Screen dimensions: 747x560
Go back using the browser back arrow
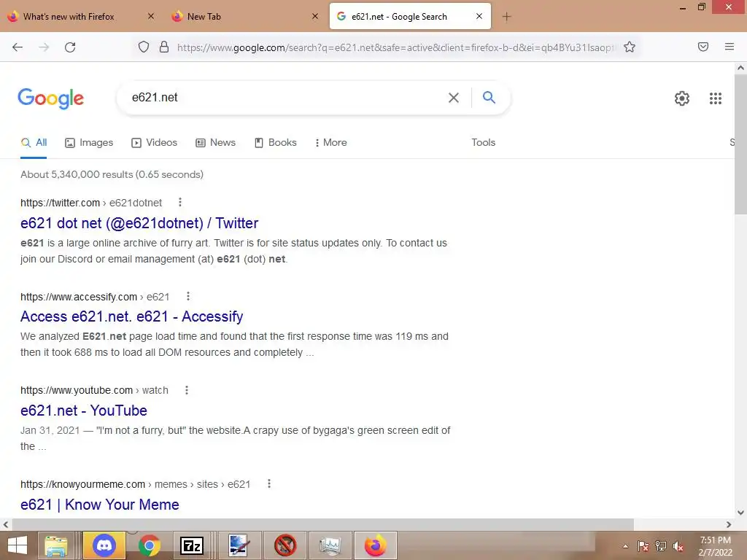point(18,47)
